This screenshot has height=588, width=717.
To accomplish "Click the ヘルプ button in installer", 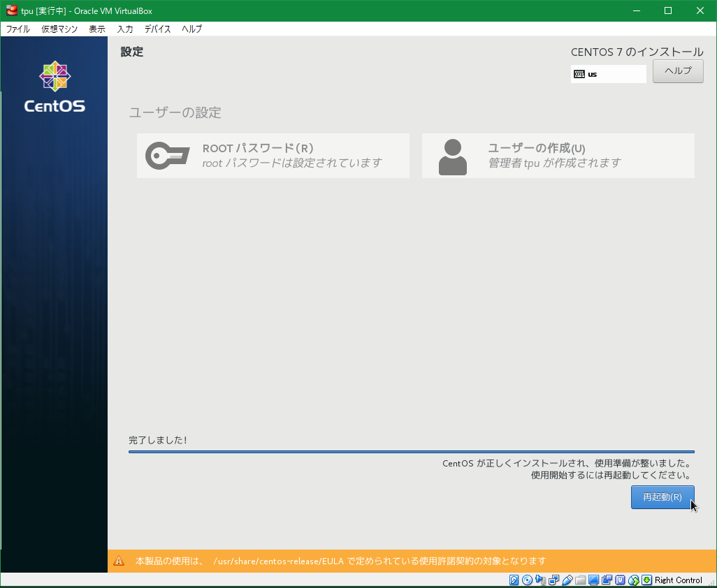I will (x=678, y=71).
